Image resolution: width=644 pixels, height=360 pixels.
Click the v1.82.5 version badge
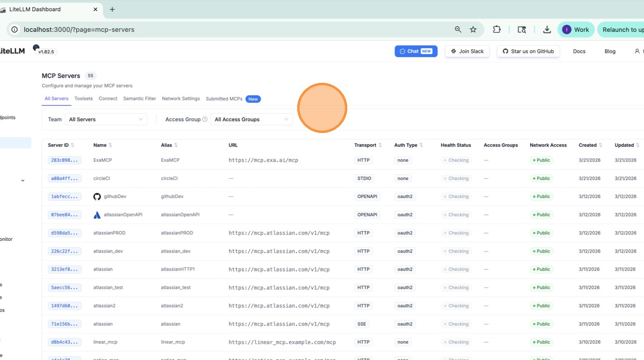pyautogui.click(x=46, y=51)
